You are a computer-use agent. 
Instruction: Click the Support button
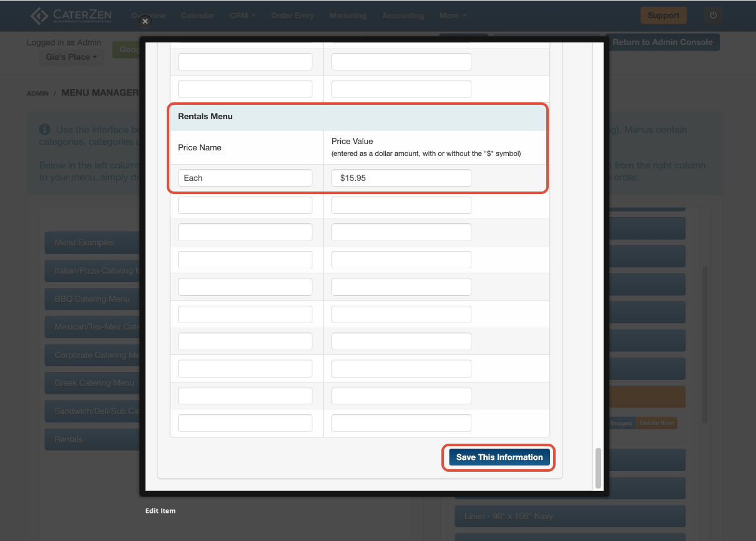[x=664, y=16]
